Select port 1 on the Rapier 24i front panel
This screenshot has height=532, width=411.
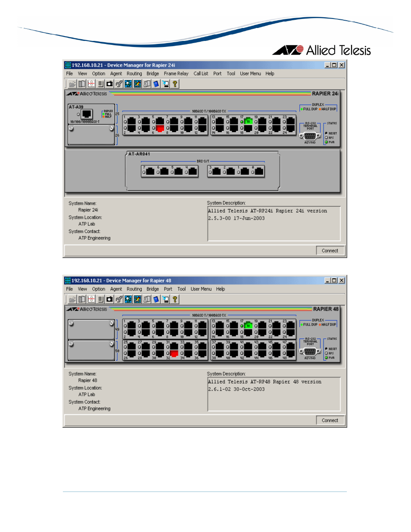point(131,121)
